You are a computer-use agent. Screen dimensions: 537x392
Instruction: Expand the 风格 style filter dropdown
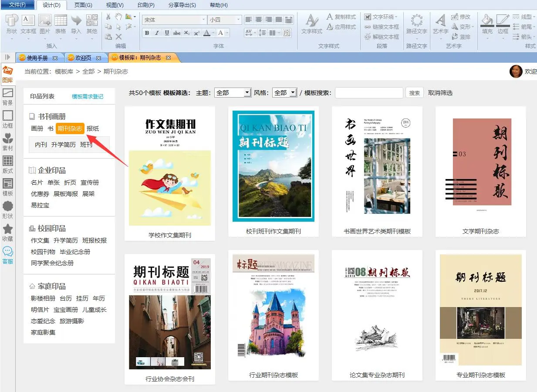293,93
